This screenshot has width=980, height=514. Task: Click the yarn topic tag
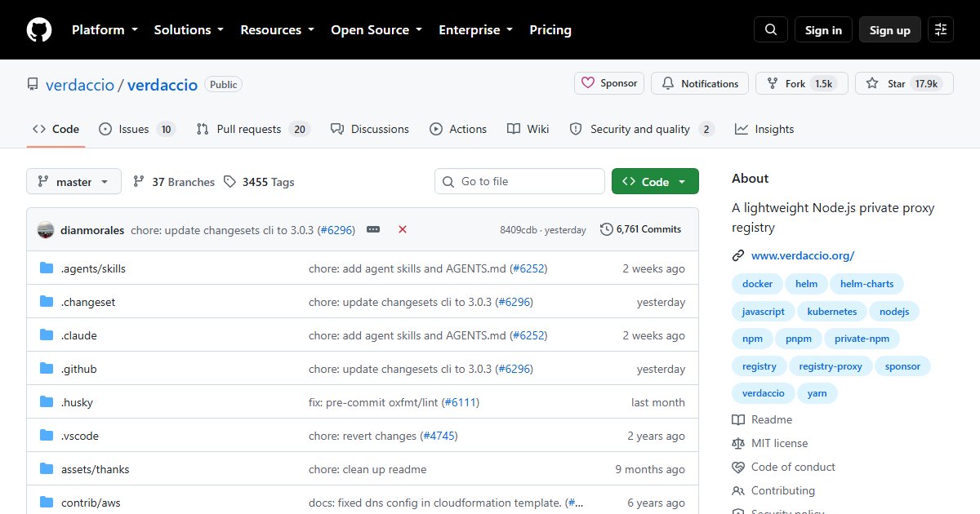(817, 393)
